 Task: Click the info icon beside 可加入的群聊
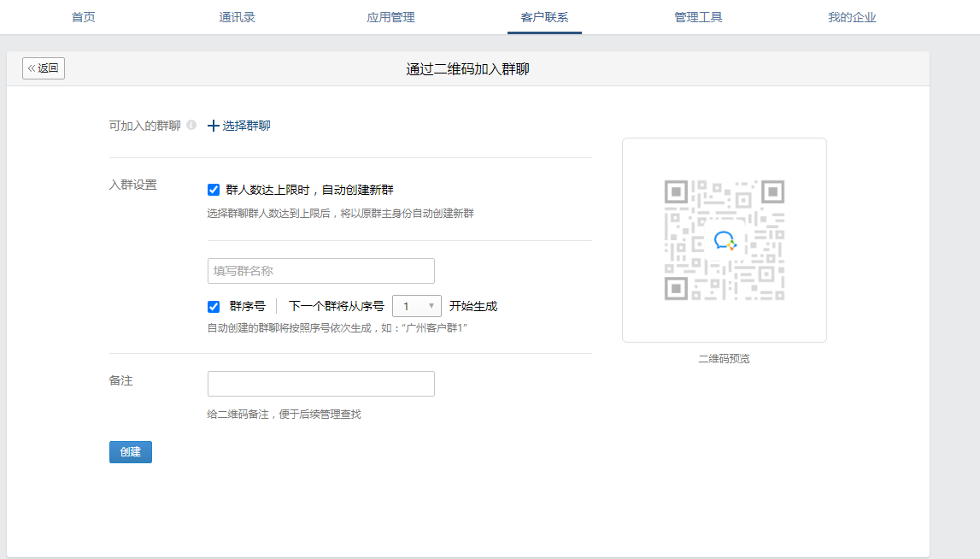(192, 125)
